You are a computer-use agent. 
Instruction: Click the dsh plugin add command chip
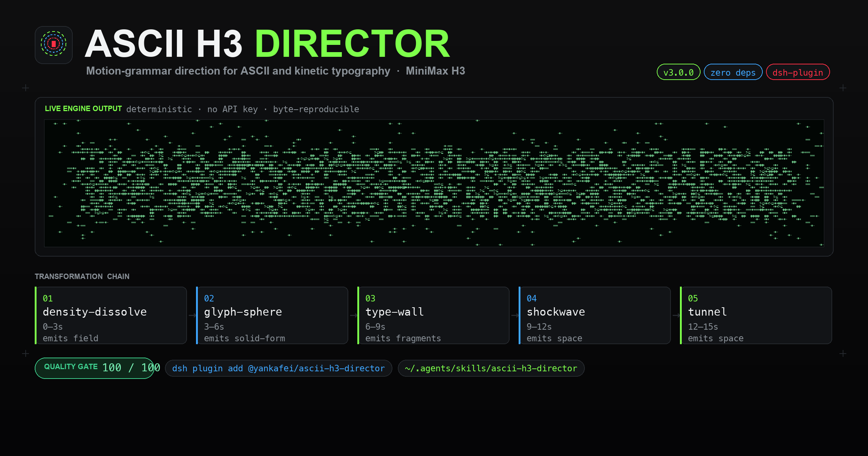pos(278,368)
